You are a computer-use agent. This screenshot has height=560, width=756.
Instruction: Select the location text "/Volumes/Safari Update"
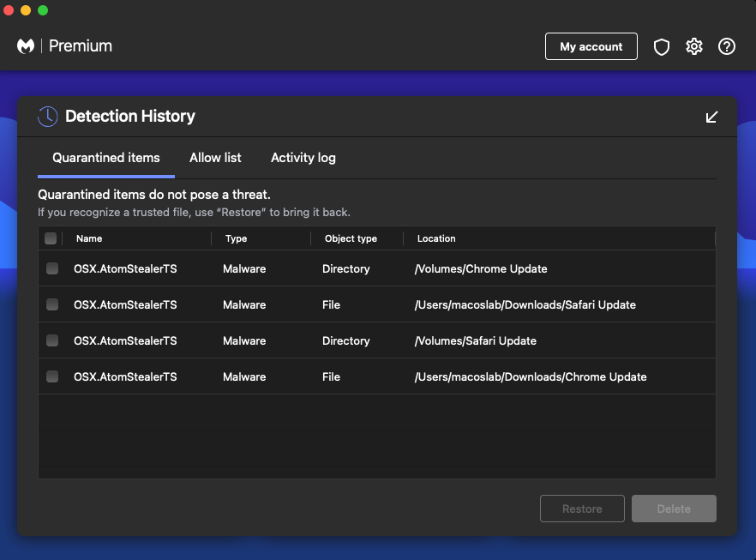476,340
